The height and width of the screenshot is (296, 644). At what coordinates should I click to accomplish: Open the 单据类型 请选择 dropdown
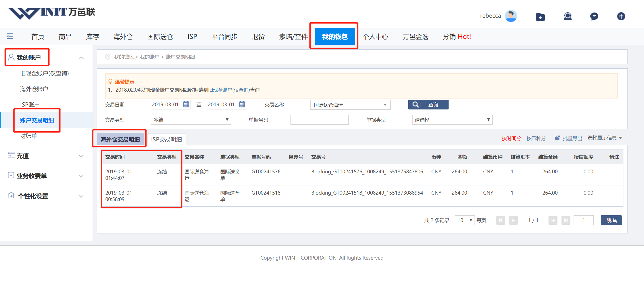[x=452, y=120]
